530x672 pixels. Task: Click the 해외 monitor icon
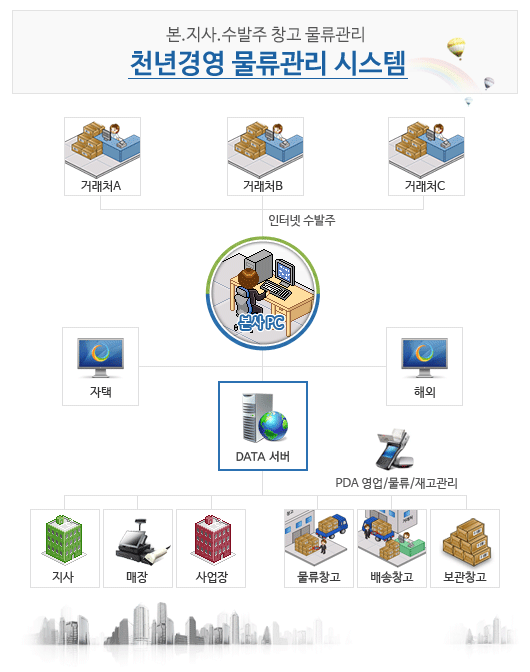click(425, 358)
